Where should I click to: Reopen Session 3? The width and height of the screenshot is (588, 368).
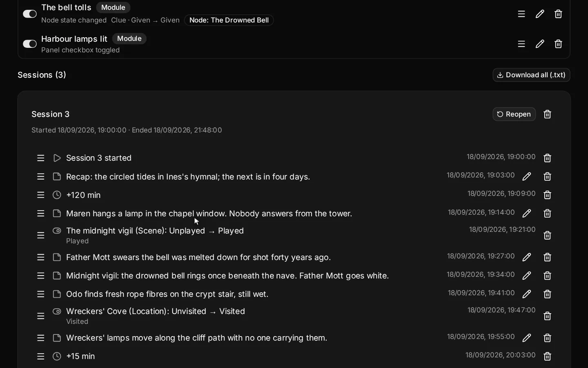coord(514,114)
